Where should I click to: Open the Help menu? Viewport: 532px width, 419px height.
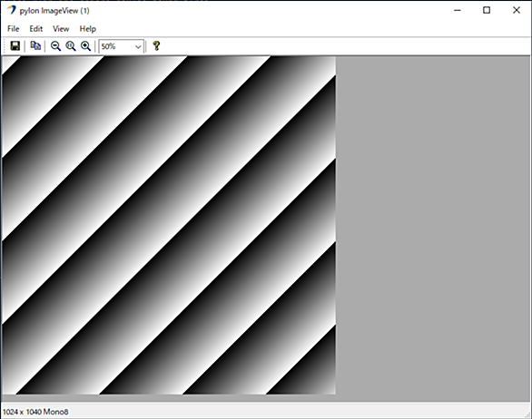(x=88, y=29)
